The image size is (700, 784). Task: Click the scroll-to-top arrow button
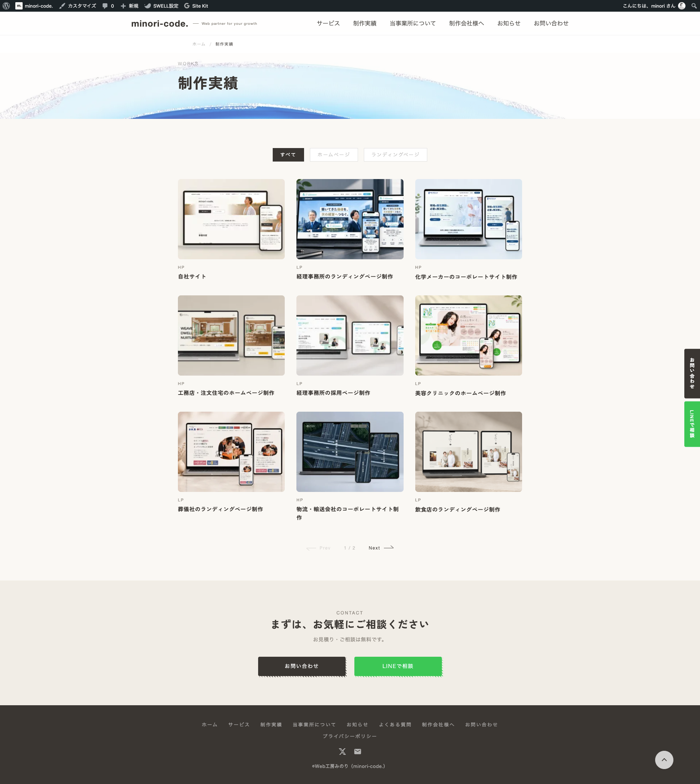pyautogui.click(x=664, y=760)
